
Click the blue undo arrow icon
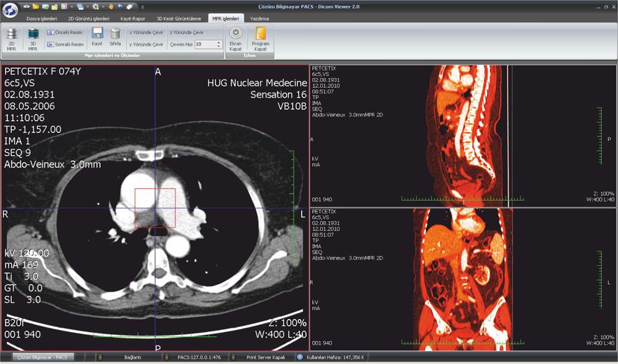tap(121, 7)
